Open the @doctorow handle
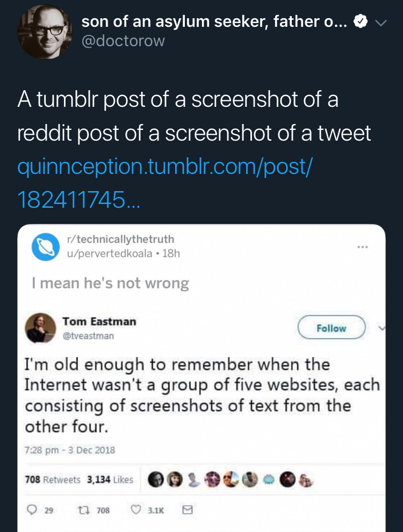Image resolution: width=403 pixels, height=532 pixels. (x=123, y=41)
